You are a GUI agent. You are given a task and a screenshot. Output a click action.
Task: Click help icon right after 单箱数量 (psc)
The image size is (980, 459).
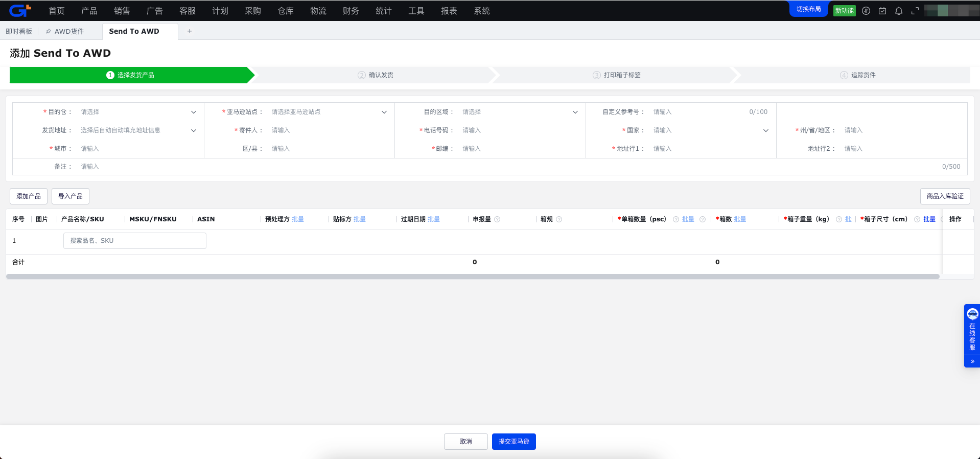point(676,219)
